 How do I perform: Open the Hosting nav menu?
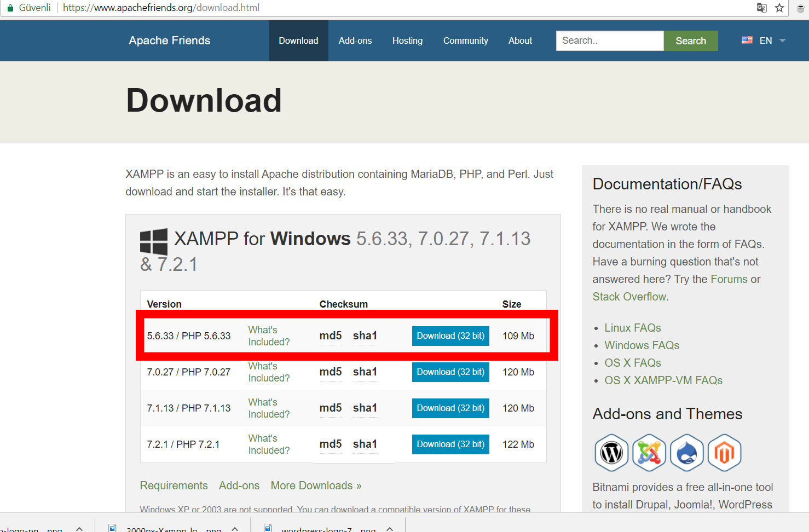tap(407, 41)
